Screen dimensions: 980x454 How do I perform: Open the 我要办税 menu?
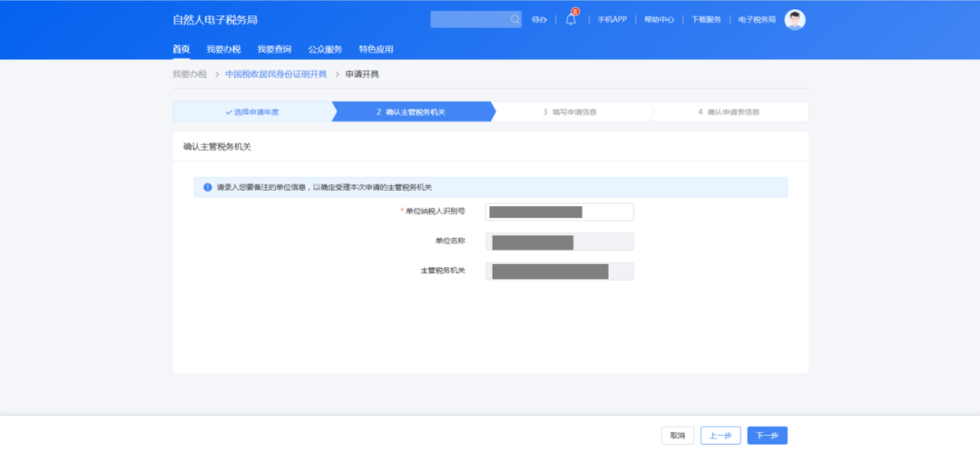point(223,49)
